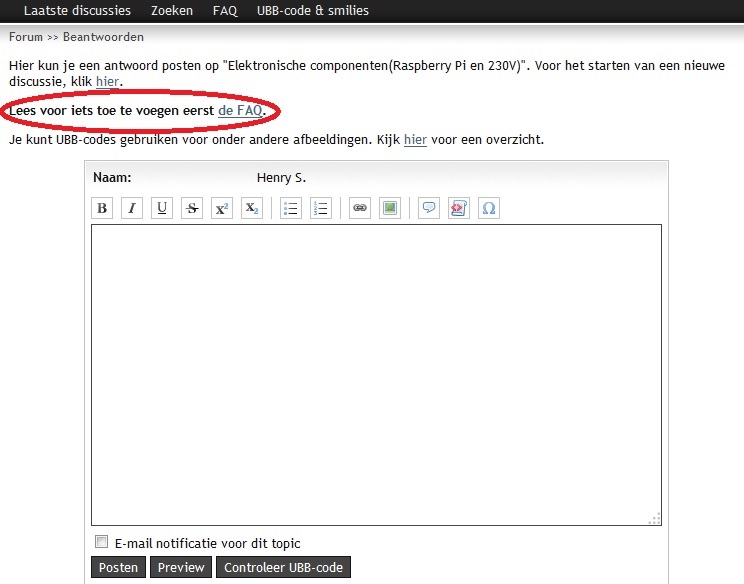Select the superscript icon
This screenshot has height=584, width=744.
coord(222,208)
